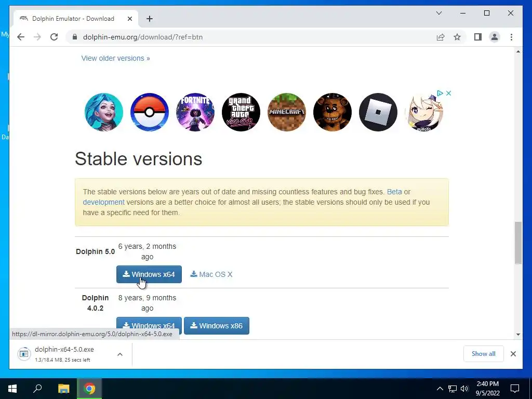Open the Chrome three-dot menu
This screenshot has height=399, width=532.
pyautogui.click(x=511, y=37)
